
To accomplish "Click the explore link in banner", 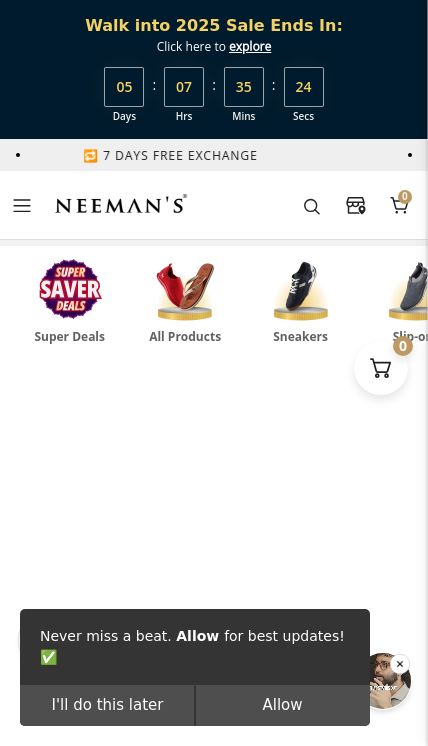I will (x=250, y=47).
